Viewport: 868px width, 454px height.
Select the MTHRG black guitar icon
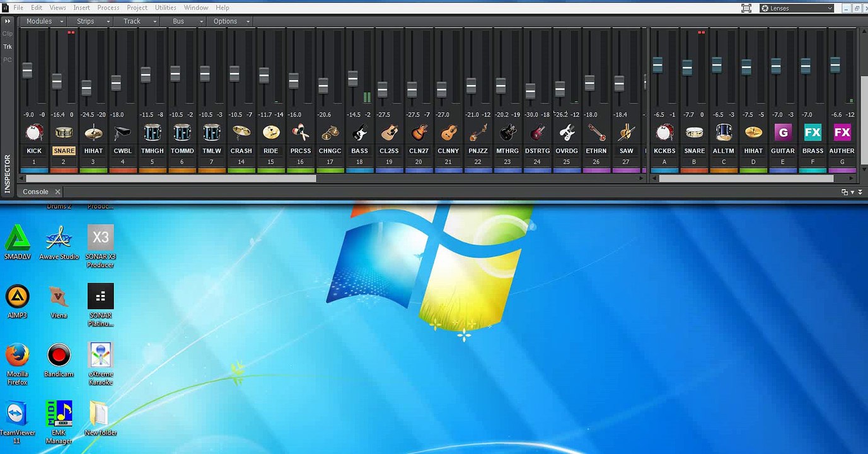[508, 132]
